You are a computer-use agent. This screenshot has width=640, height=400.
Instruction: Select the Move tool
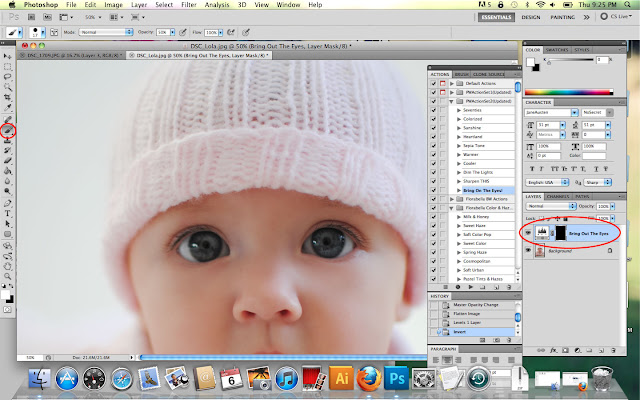coord(7,56)
